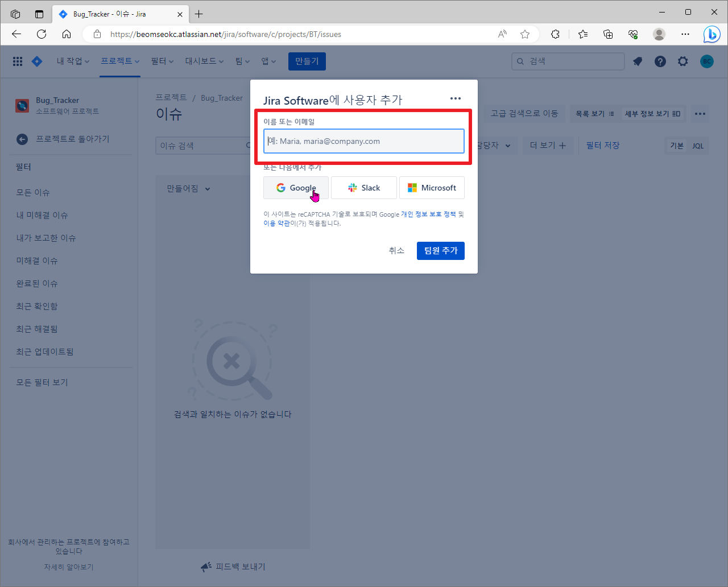Viewport: 728px width, 587px height.
Task: Switch to 목록 보기 view
Action: tap(595, 114)
